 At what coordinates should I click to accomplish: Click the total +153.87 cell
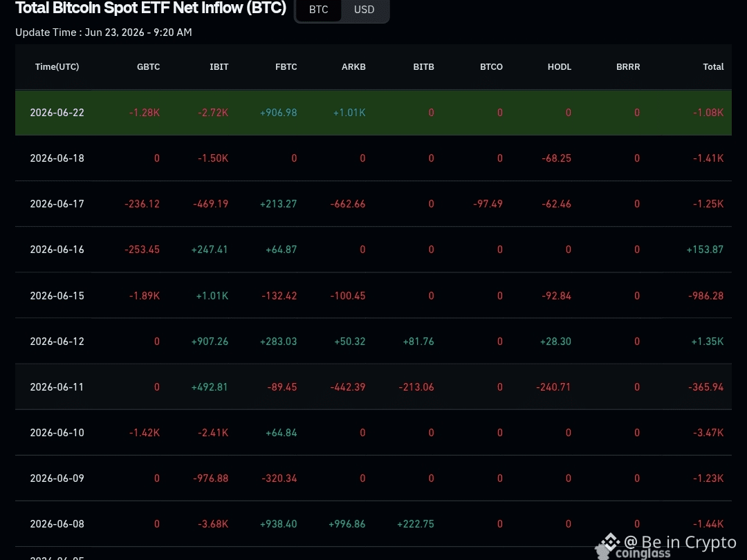pyautogui.click(x=705, y=250)
